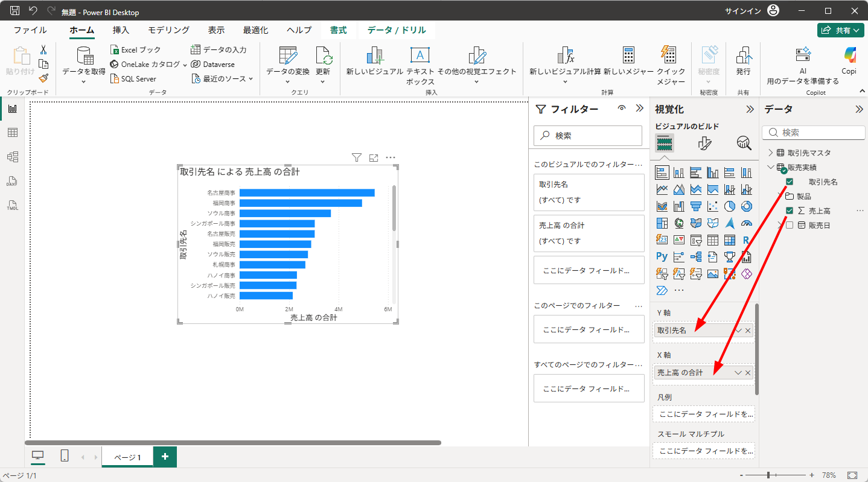Click the Format Painter brush icon
The width and height of the screenshot is (868, 482).
(43, 78)
